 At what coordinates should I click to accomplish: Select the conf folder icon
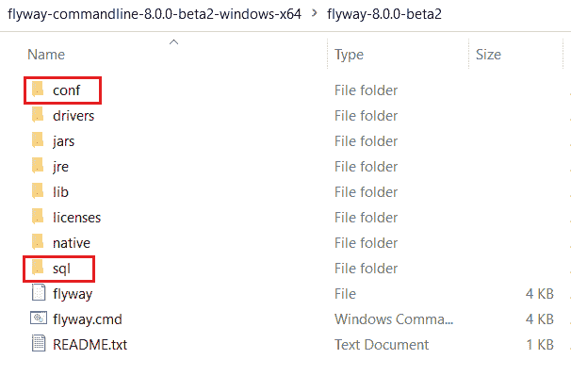tap(38, 90)
